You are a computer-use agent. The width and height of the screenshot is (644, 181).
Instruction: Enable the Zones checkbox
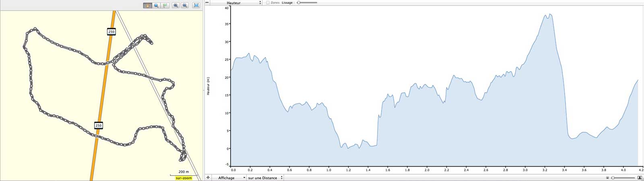click(x=268, y=3)
